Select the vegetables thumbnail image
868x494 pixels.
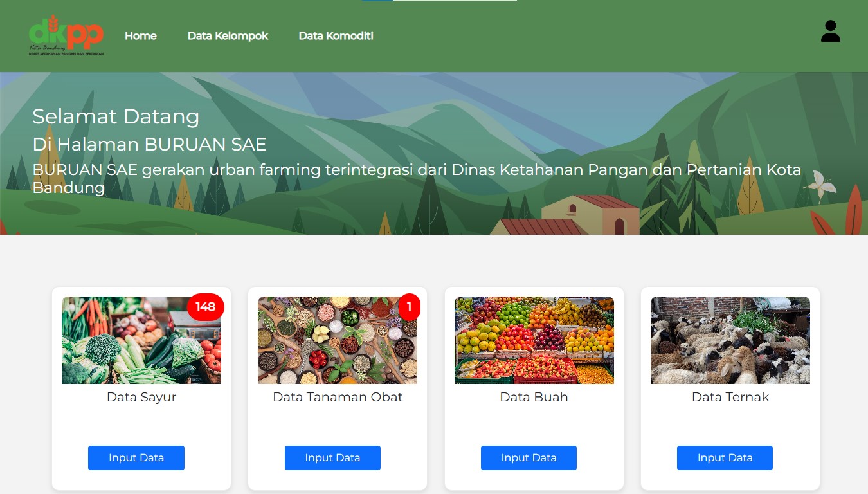tap(141, 340)
